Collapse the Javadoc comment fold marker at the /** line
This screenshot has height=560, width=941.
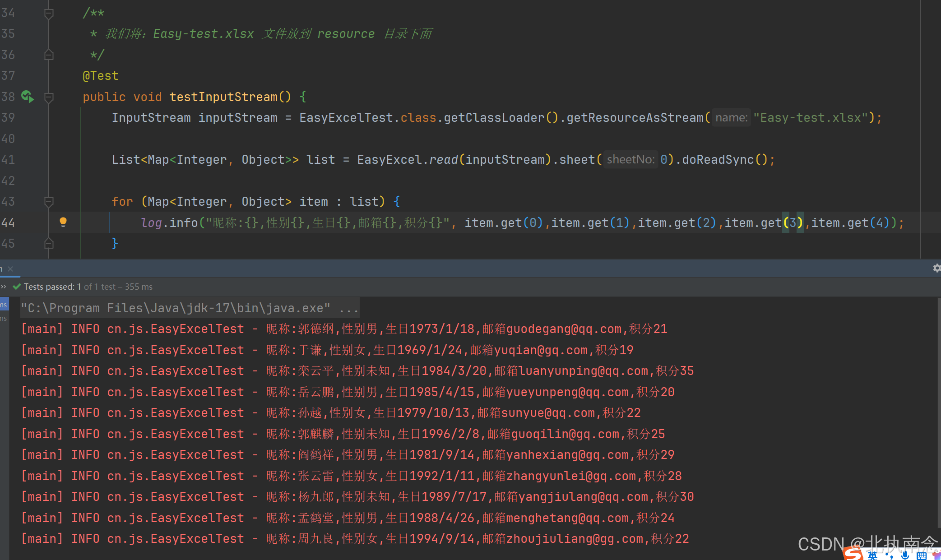click(x=49, y=14)
